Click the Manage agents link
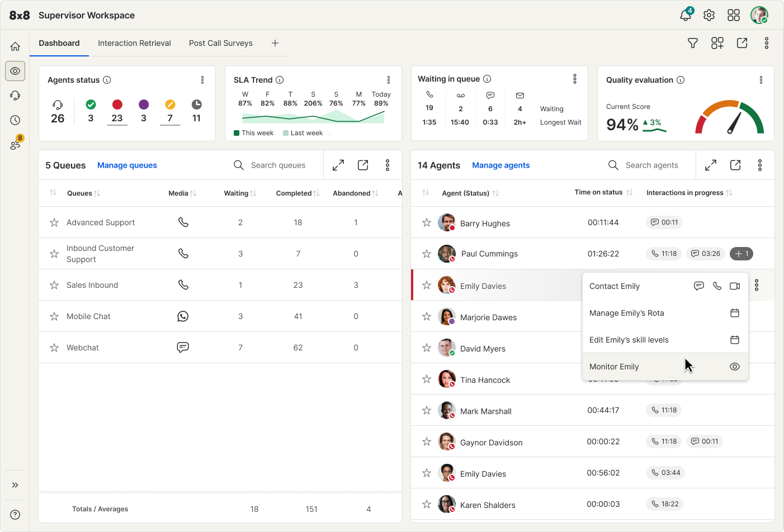This screenshot has width=784, height=532. [x=500, y=165]
